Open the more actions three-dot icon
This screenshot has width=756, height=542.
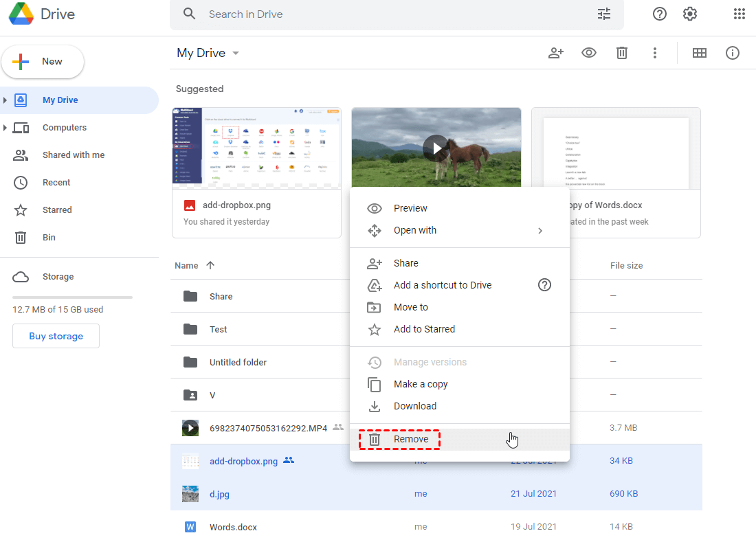pos(655,53)
